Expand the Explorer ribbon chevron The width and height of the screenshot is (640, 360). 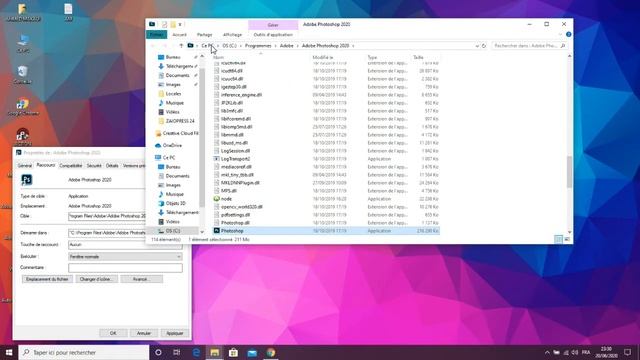tap(560, 35)
